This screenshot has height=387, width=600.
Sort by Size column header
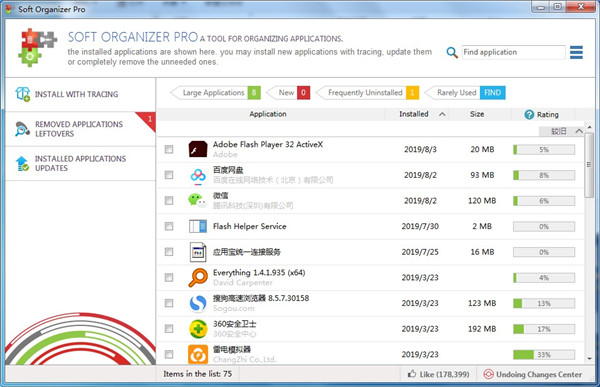tap(477, 114)
